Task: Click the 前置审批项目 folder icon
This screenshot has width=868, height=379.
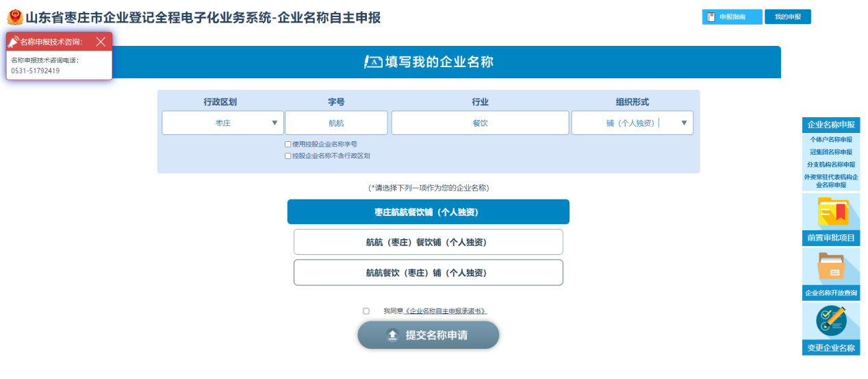Action: [x=831, y=212]
